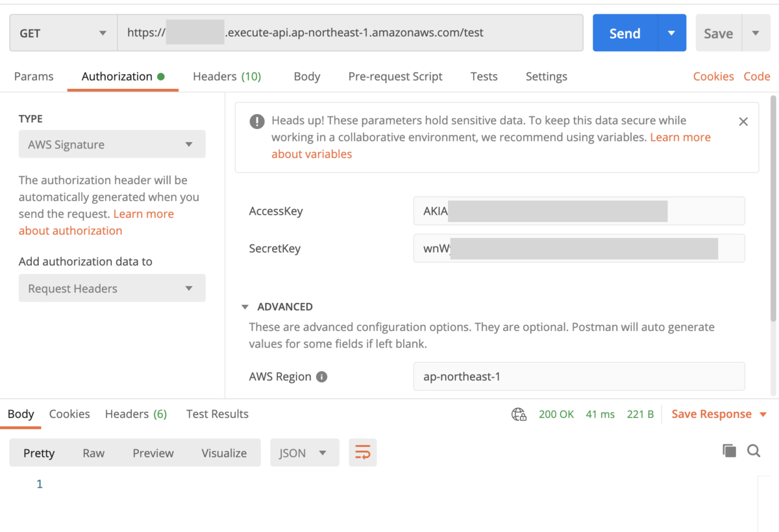Open the Headers (10) tab
Screen dimensions: 779x532
[227, 77]
